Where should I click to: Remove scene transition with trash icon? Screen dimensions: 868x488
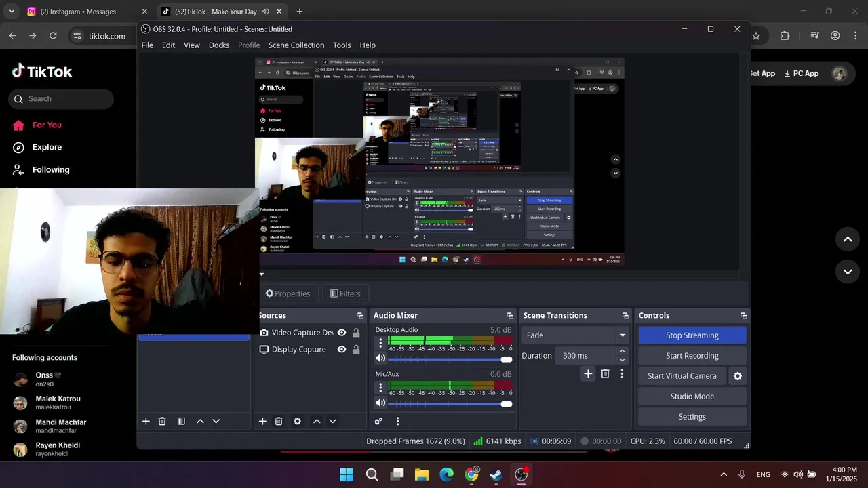tap(605, 373)
